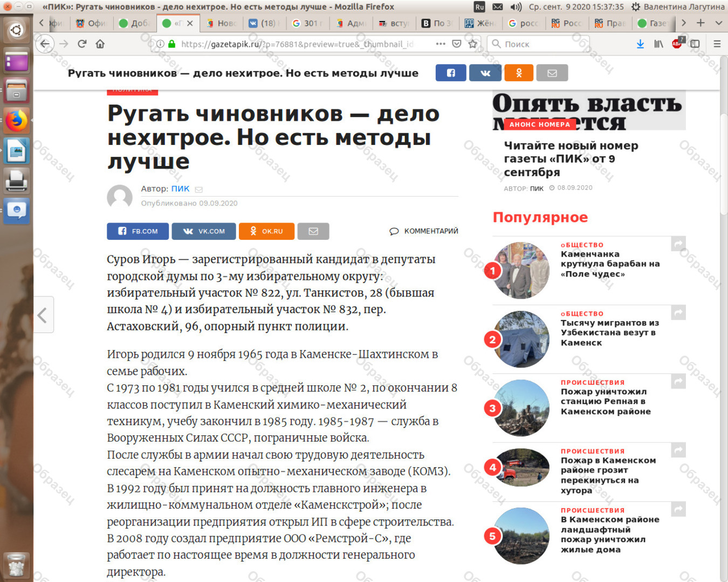Share by email icon in sticky header
Viewport: 728px width, 582px height.
pos(552,73)
